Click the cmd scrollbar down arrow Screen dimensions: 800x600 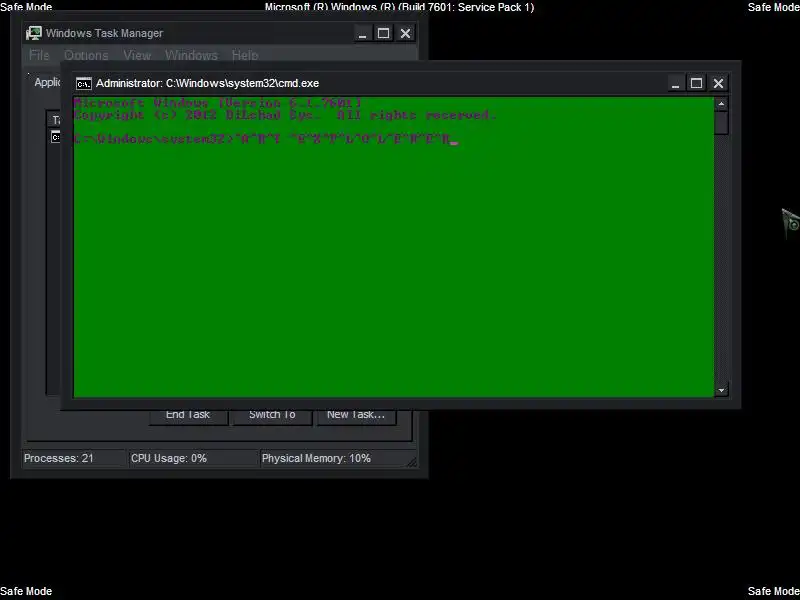(x=721, y=390)
